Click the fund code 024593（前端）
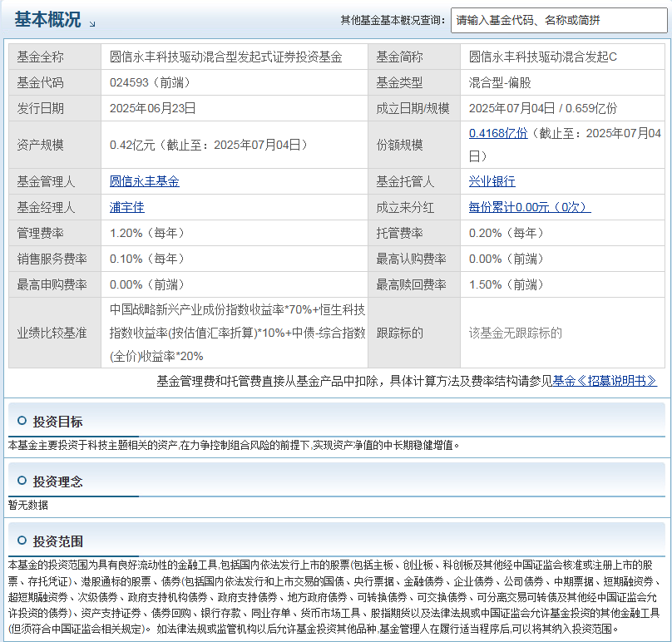This screenshot has height=642, width=672. pyautogui.click(x=150, y=82)
